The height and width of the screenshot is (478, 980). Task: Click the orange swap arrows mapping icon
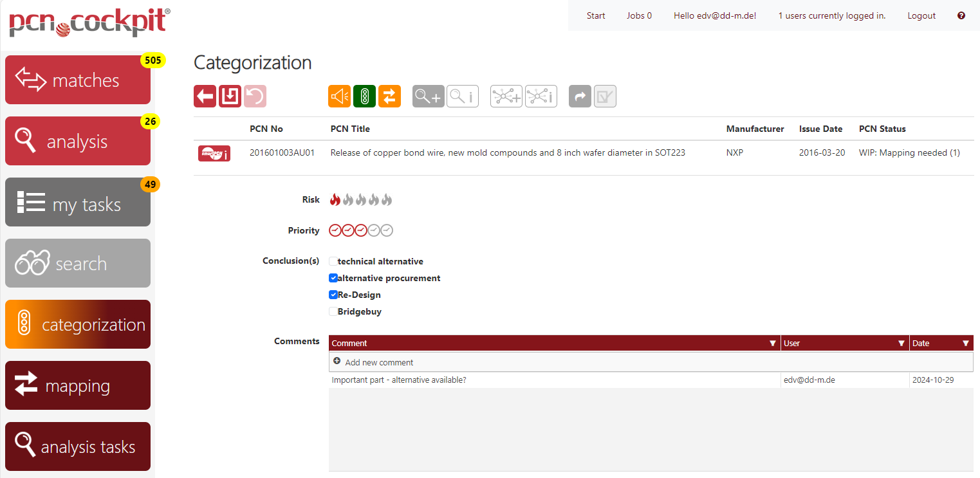pyautogui.click(x=389, y=97)
